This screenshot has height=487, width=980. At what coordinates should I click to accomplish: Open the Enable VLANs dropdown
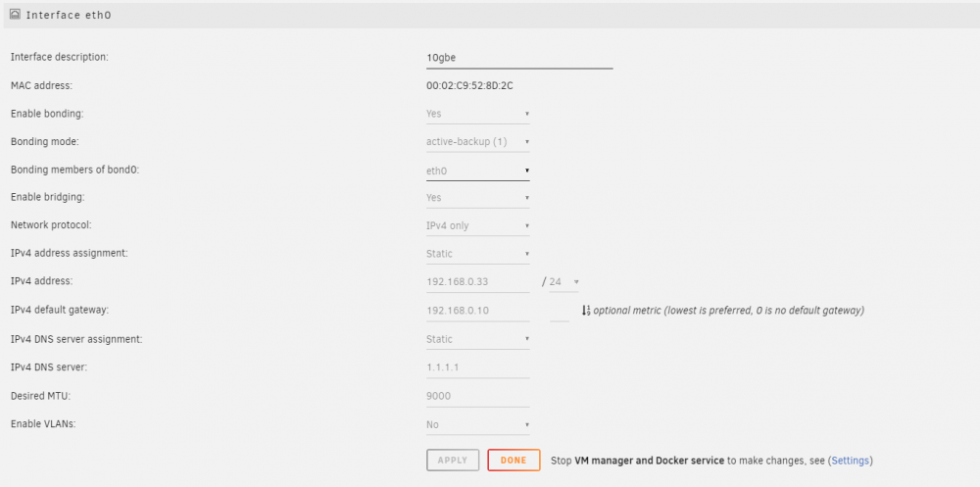point(478,424)
